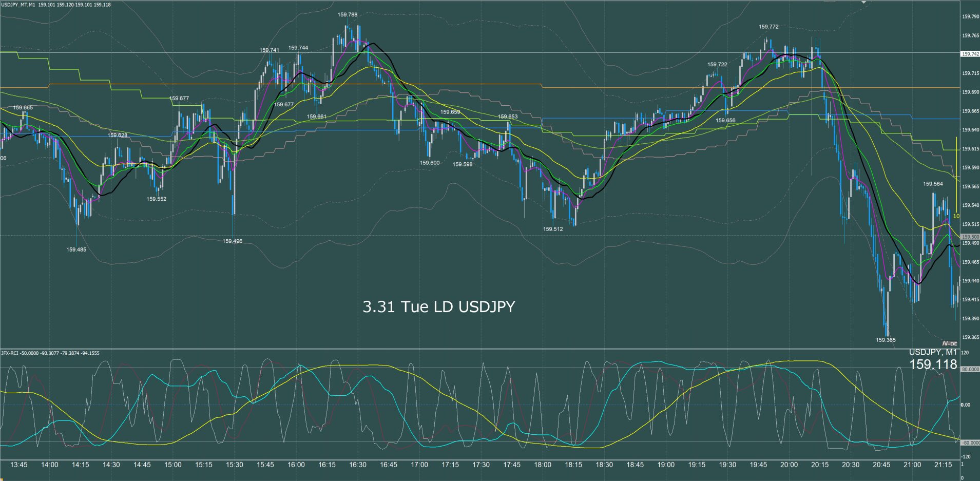Click the 159.500 level tag on price axis
The image size is (980, 481).
[x=970, y=237]
